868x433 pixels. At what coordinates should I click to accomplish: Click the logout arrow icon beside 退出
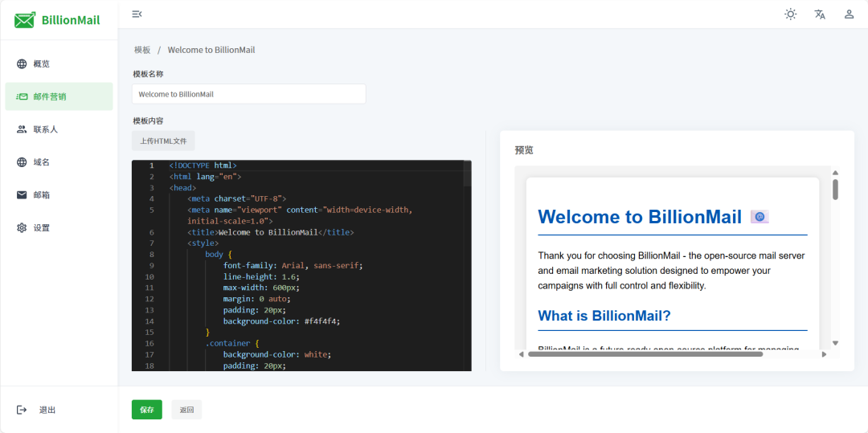22,410
